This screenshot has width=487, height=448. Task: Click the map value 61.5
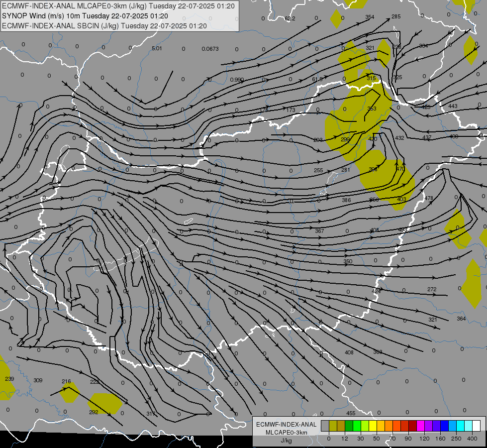point(317,80)
